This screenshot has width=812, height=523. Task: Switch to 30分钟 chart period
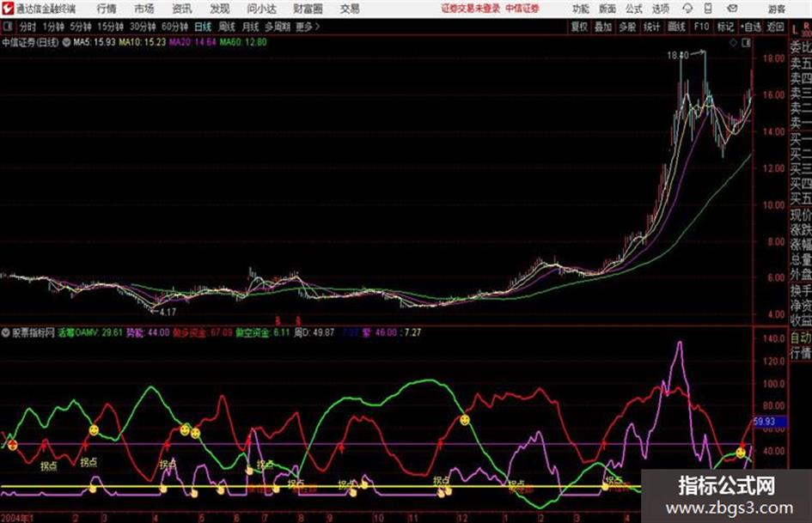click(x=143, y=27)
